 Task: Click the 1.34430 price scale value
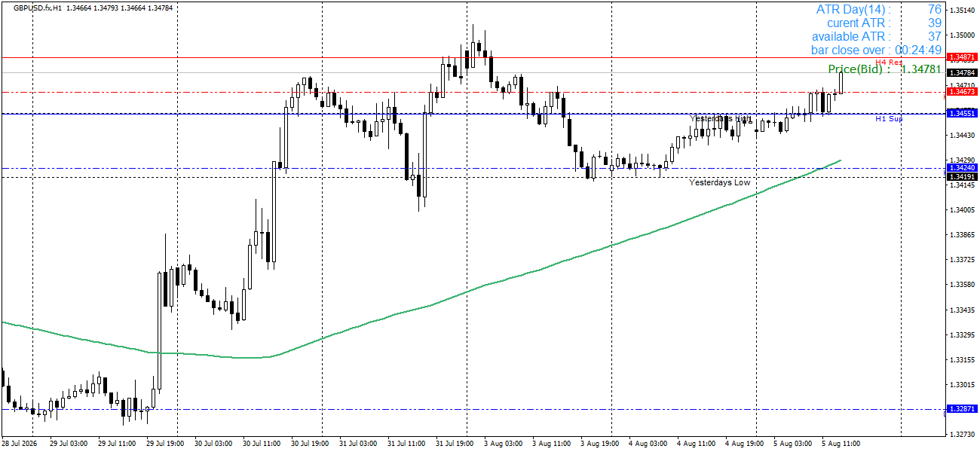click(963, 135)
